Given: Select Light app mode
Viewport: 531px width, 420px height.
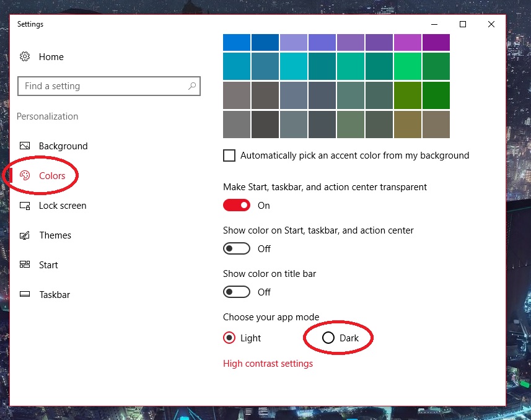Looking at the screenshot, I should [x=229, y=338].
